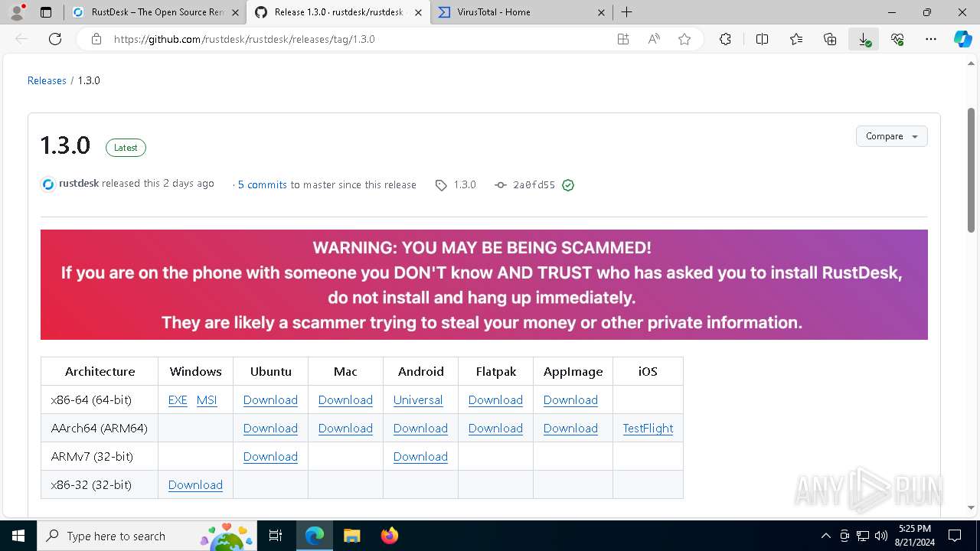This screenshot has width=980, height=551.
Task: Open the 5 commits link
Action: point(262,184)
